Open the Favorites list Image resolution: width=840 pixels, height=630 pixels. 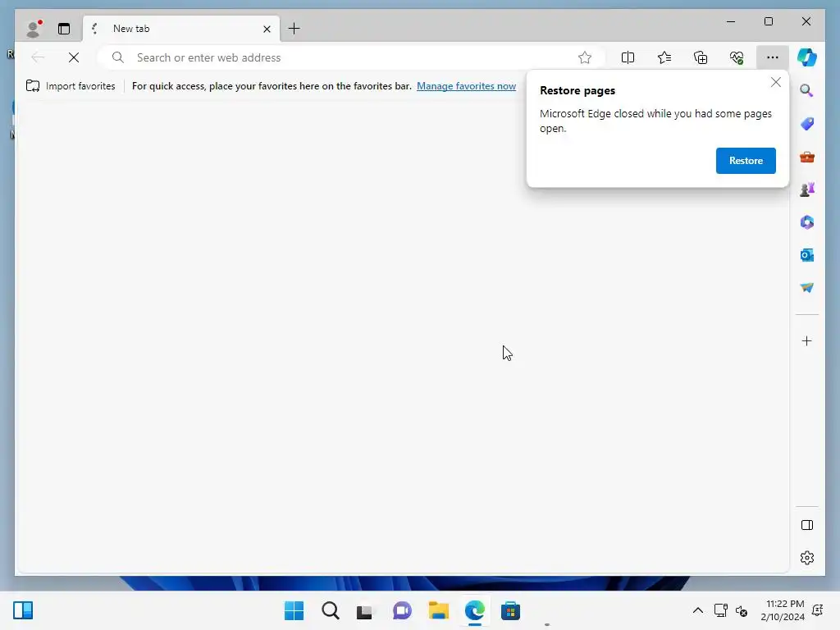click(x=664, y=57)
